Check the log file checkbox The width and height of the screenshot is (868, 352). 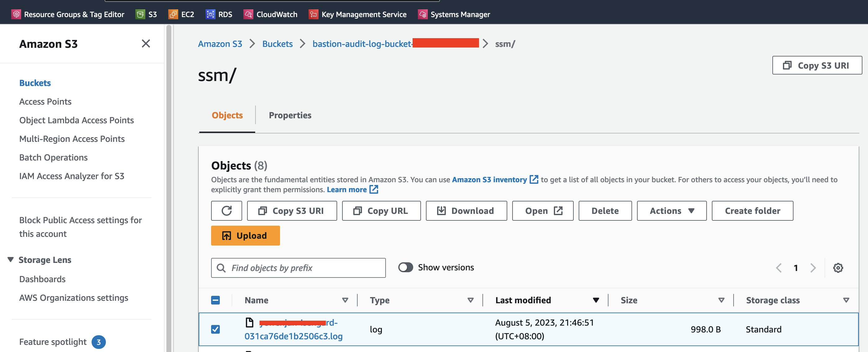pyautogui.click(x=215, y=328)
